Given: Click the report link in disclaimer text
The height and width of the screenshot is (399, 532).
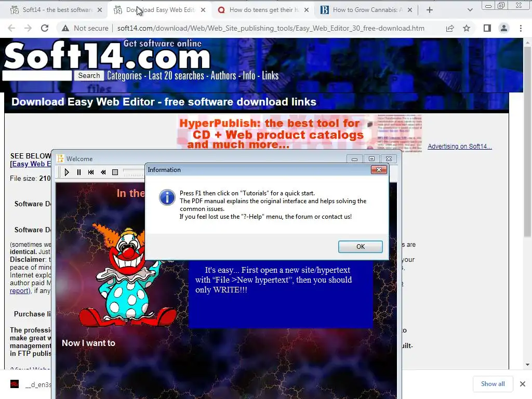Looking at the screenshot, I should pos(19,291).
